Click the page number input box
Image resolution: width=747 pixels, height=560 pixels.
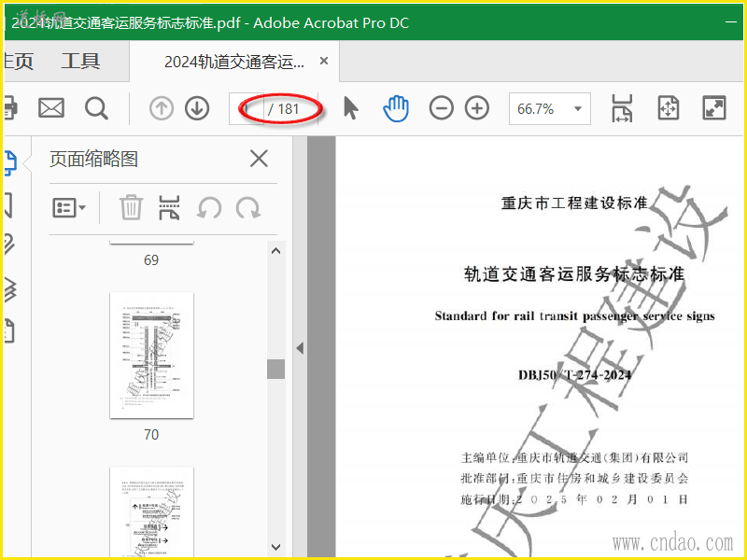[x=246, y=108]
